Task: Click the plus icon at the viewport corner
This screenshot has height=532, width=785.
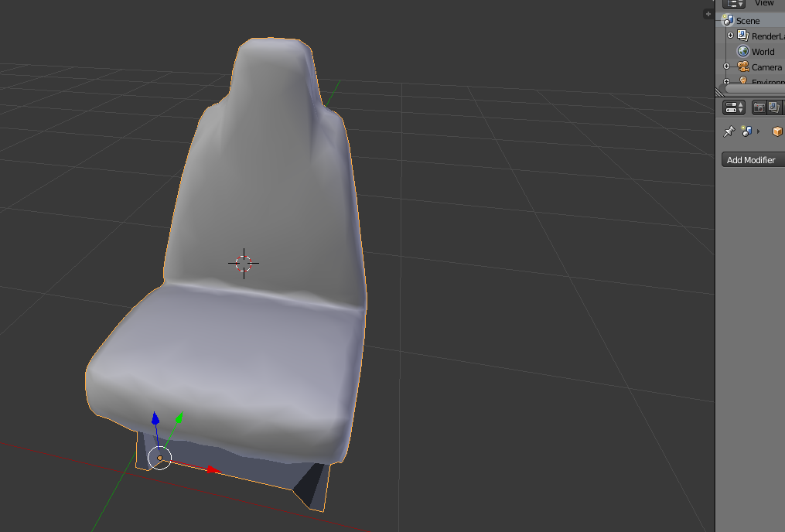Action: (708, 14)
